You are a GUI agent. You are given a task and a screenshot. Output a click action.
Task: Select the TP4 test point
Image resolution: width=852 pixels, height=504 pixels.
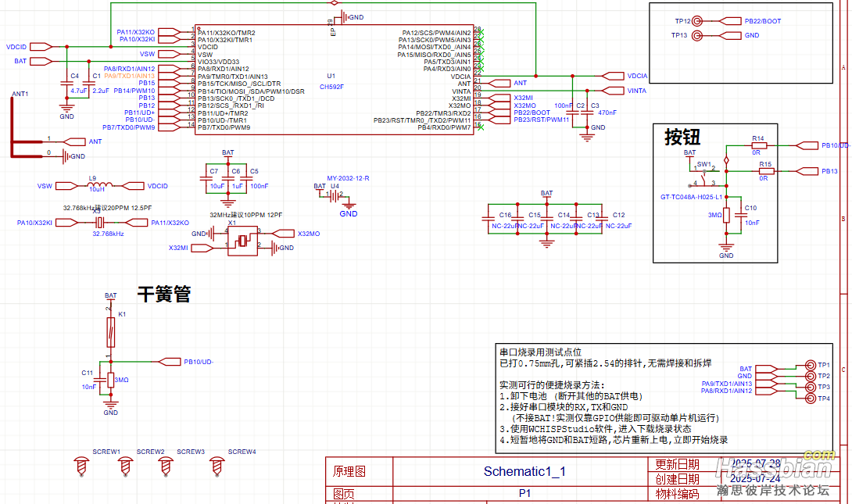[x=810, y=399]
